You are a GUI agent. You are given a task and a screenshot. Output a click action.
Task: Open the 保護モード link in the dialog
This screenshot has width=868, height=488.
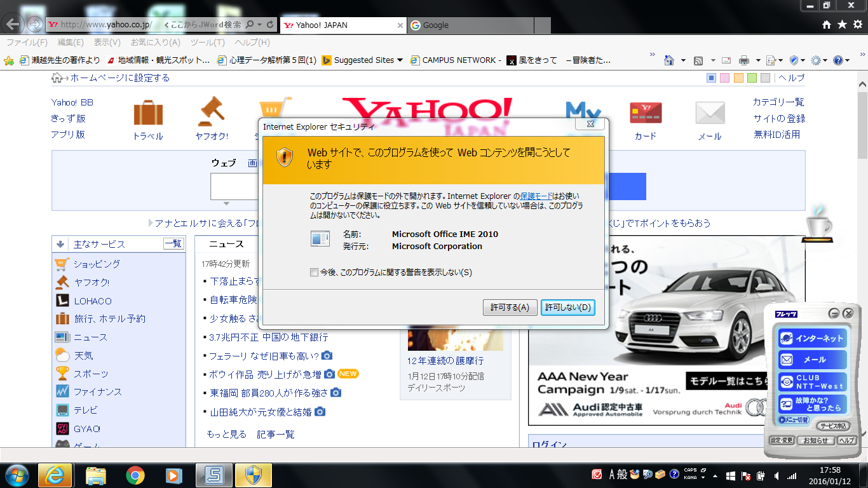click(537, 196)
